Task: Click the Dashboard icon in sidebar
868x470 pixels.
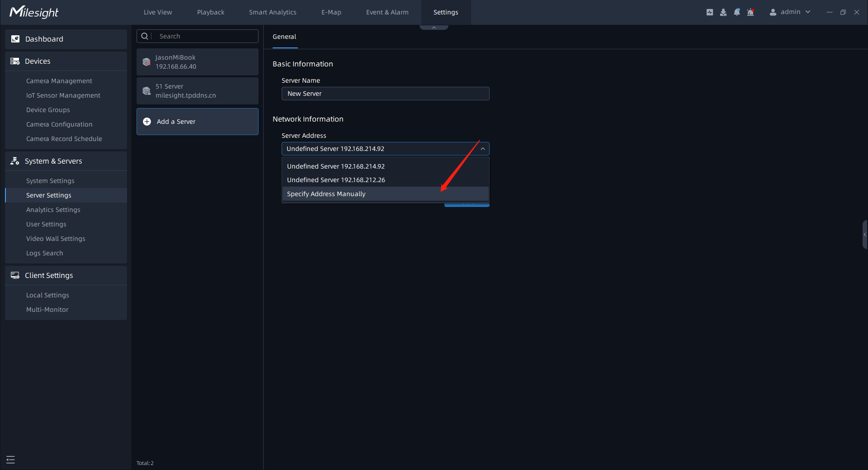Action: [x=15, y=39]
